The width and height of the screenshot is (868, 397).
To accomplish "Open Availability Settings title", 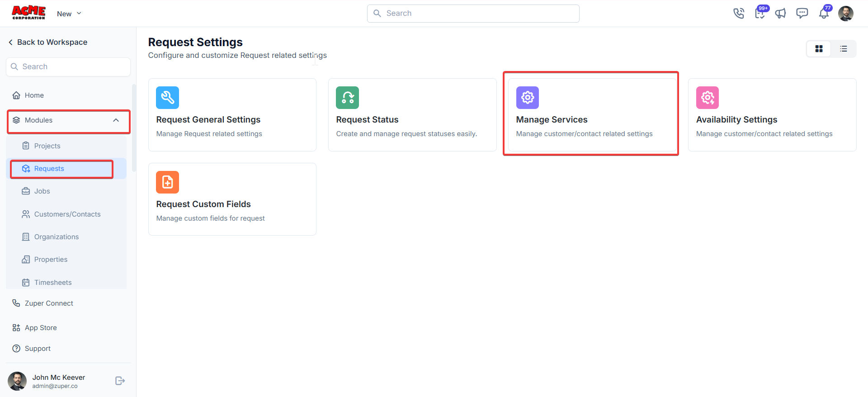I will tap(736, 120).
